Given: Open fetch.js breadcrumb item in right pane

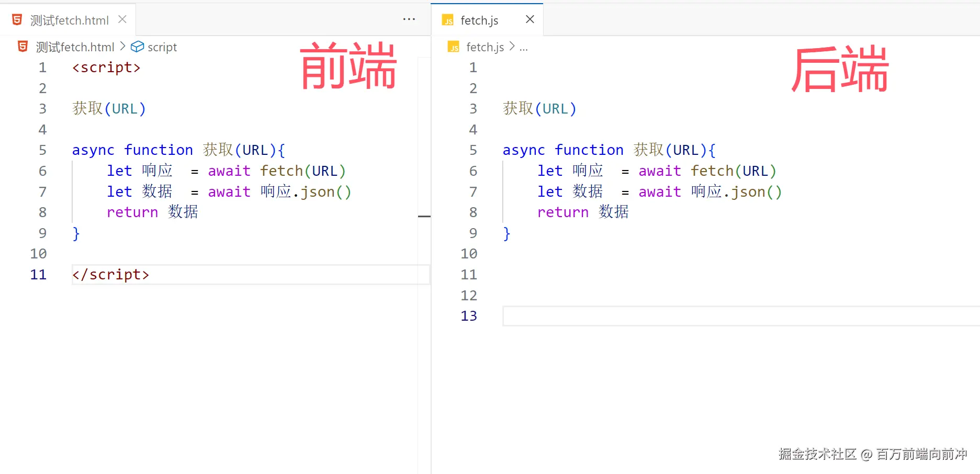Looking at the screenshot, I should [485, 47].
